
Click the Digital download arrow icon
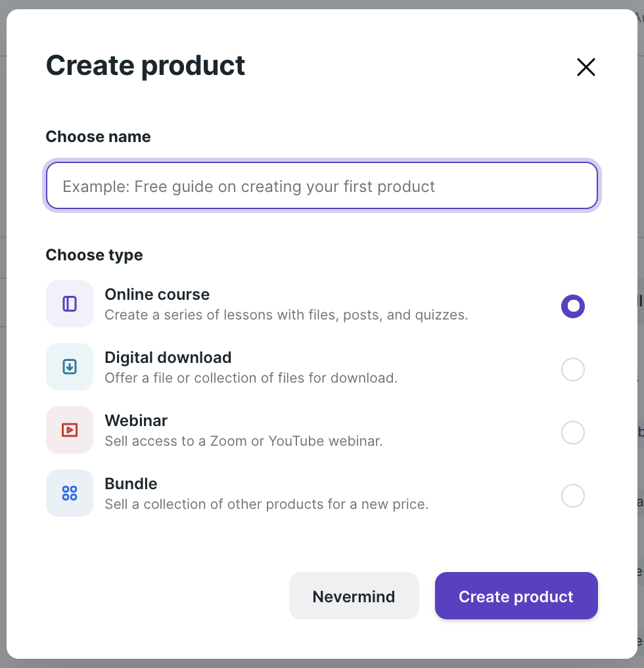69,366
